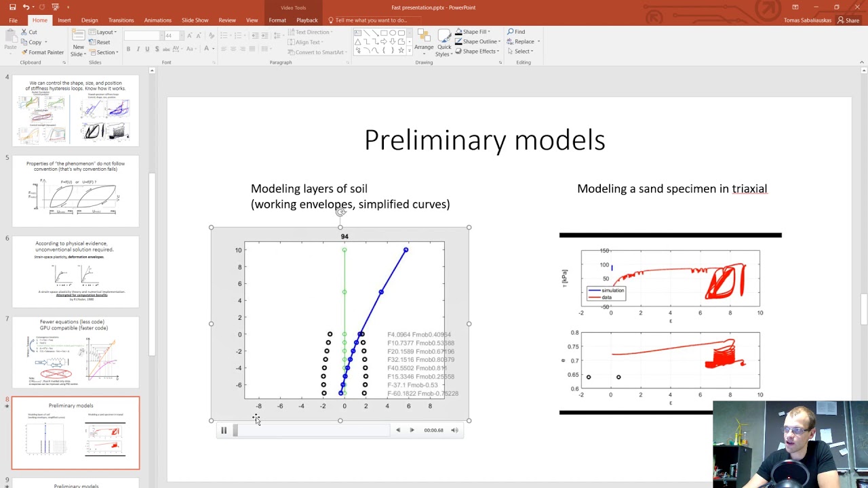868x488 pixels.
Task: Open the File menu
Action: [13, 20]
